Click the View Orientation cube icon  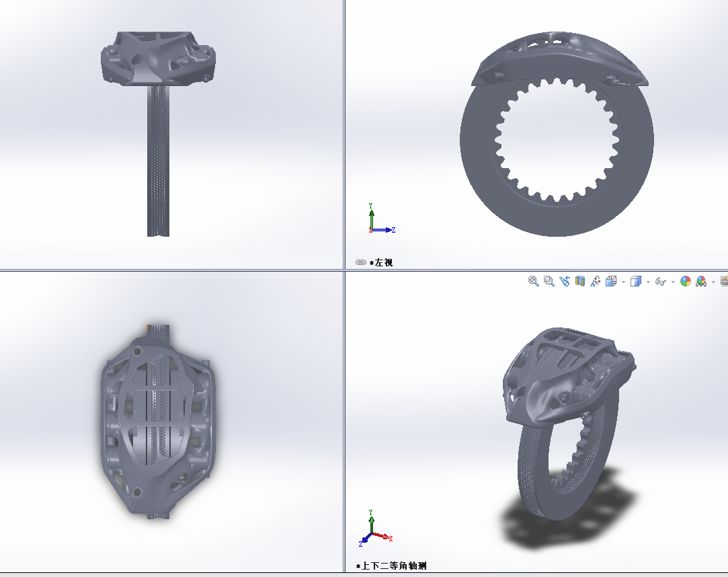click(611, 281)
